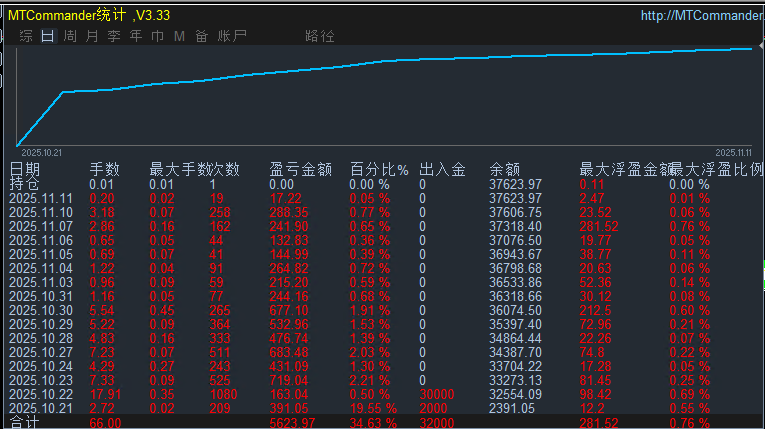Select the 2025.10.23 date row
Screen dimensions: 765x429
pyautogui.click(x=41, y=381)
